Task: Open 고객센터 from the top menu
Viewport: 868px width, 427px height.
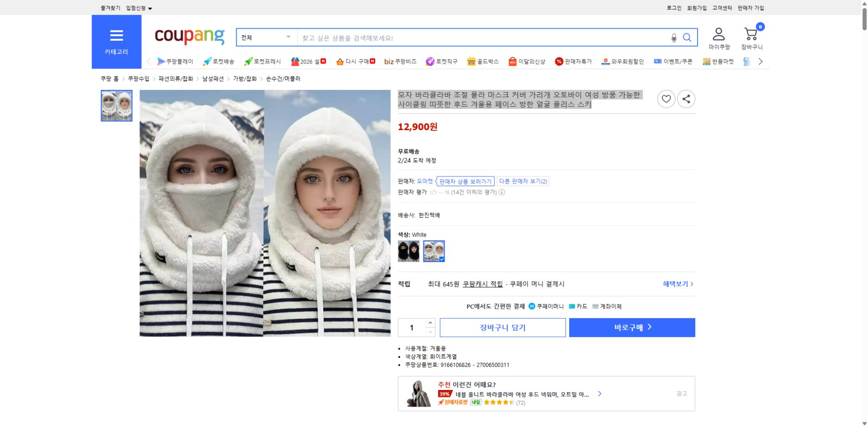Action: pos(722,8)
